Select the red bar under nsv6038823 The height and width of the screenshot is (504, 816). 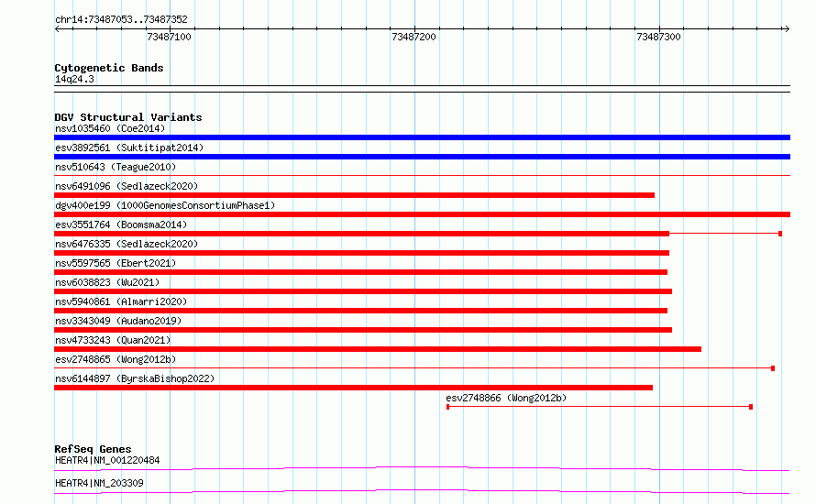click(363, 291)
